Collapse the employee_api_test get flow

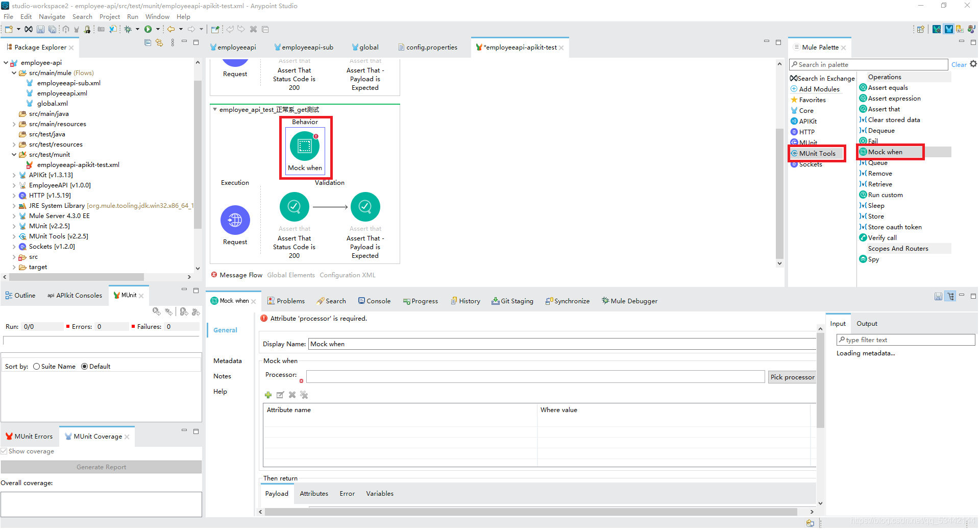point(215,109)
